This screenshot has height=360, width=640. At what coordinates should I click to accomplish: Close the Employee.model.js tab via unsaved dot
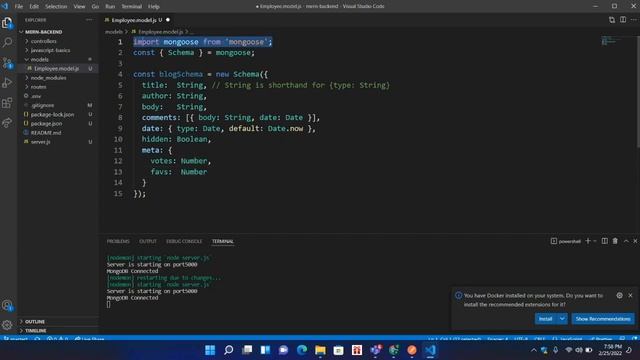tap(168, 20)
